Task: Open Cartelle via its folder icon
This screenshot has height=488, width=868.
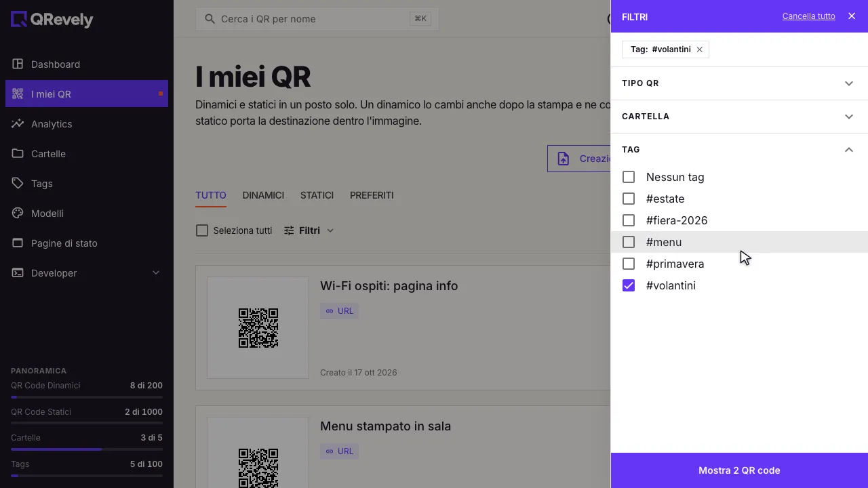Action: pos(18,154)
